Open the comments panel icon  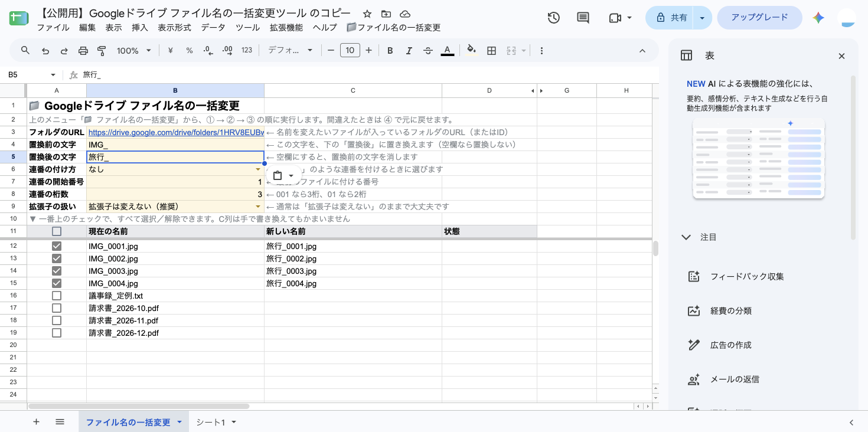pyautogui.click(x=583, y=18)
